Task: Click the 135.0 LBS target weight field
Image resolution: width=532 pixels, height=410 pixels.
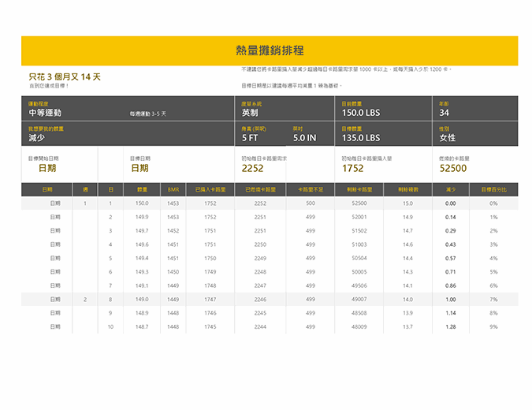Action: pyautogui.click(x=361, y=138)
